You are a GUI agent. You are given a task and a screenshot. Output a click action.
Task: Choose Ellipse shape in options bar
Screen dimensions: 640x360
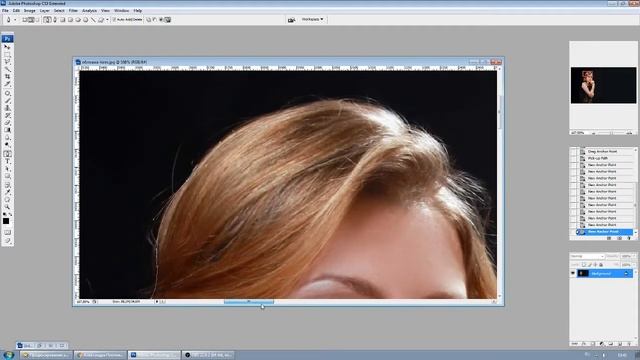[78, 20]
